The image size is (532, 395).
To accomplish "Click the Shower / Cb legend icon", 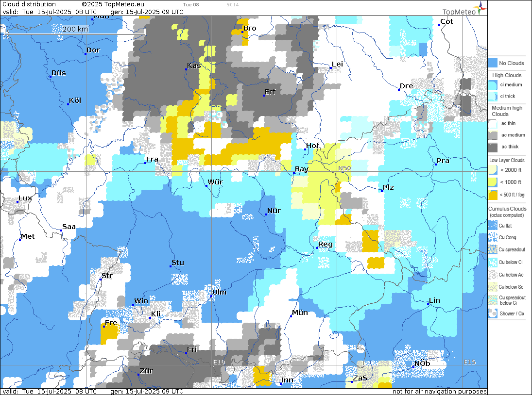I will 493,313.
